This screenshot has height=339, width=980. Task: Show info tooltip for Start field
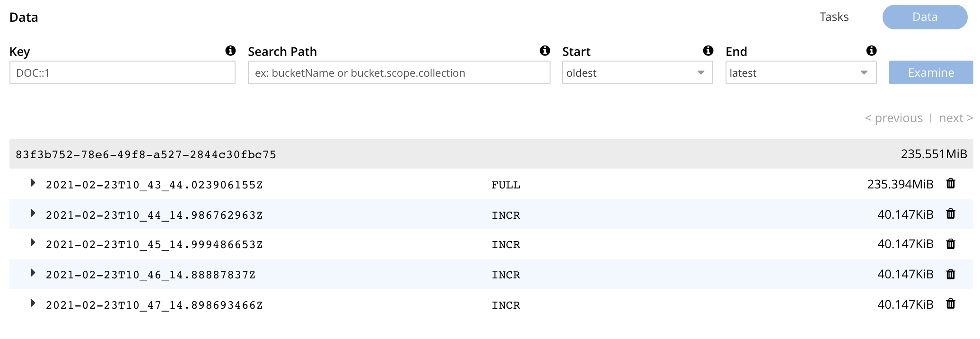[708, 51]
